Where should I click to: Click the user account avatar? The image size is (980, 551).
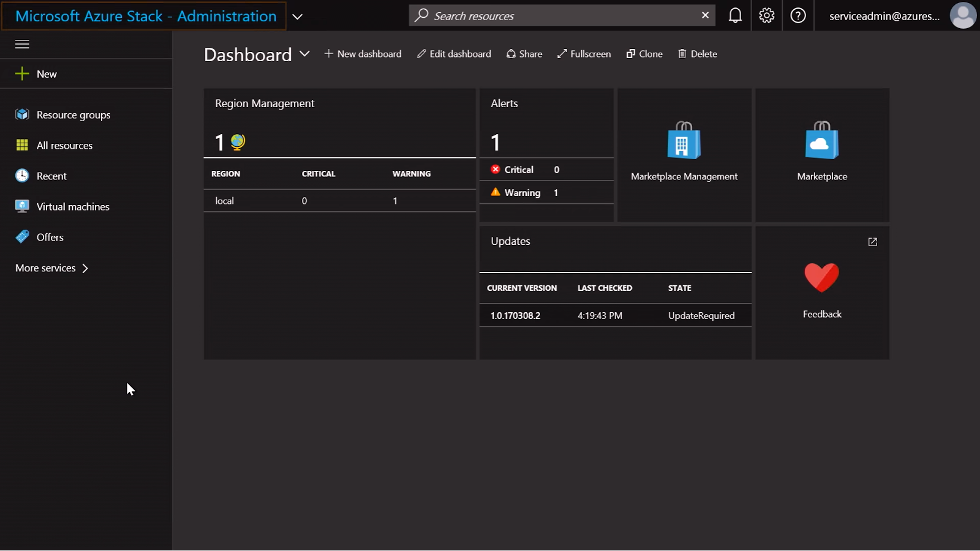tap(963, 16)
